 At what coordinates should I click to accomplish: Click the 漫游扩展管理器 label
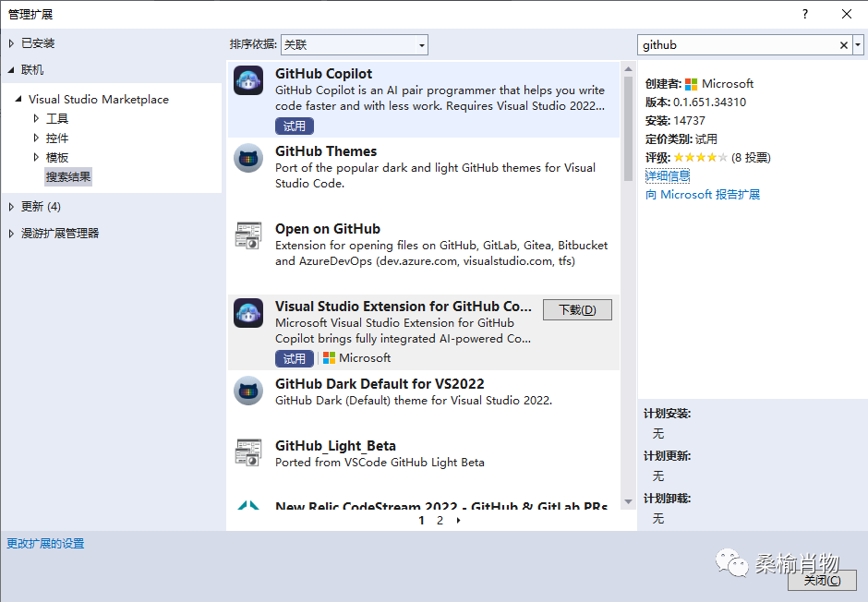click(60, 234)
